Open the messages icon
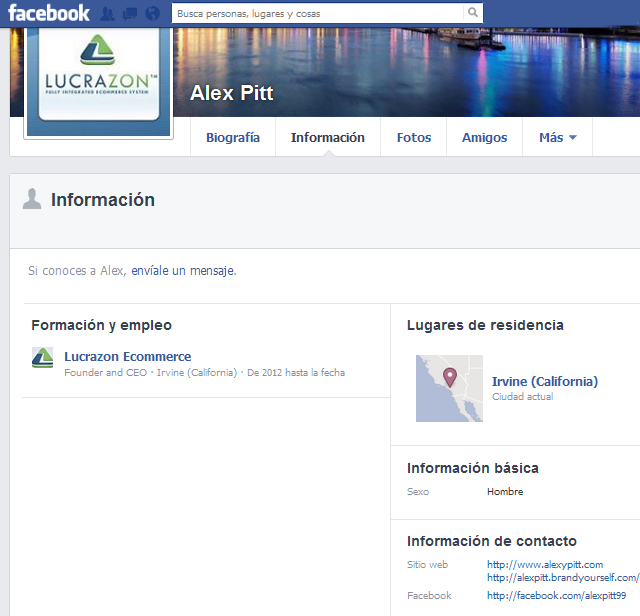The width and height of the screenshot is (640, 616). coord(130,13)
